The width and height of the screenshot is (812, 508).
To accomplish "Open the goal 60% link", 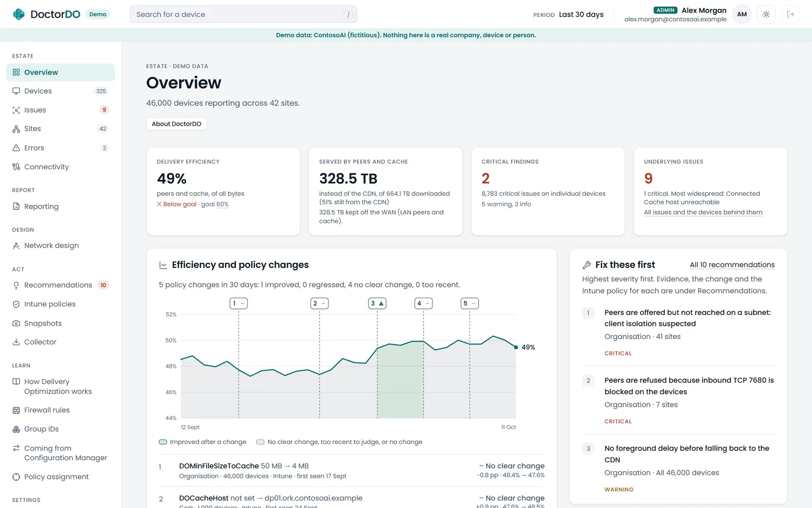I will [222, 204].
